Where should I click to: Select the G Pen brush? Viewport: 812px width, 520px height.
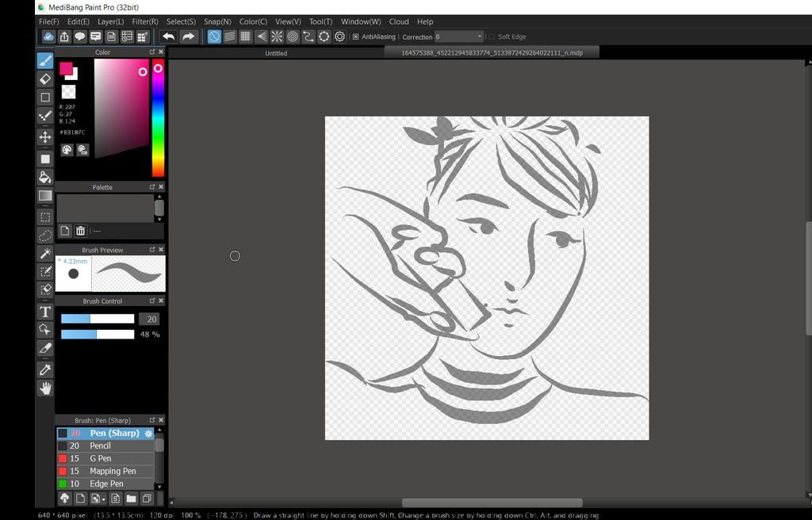pyautogui.click(x=105, y=458)
